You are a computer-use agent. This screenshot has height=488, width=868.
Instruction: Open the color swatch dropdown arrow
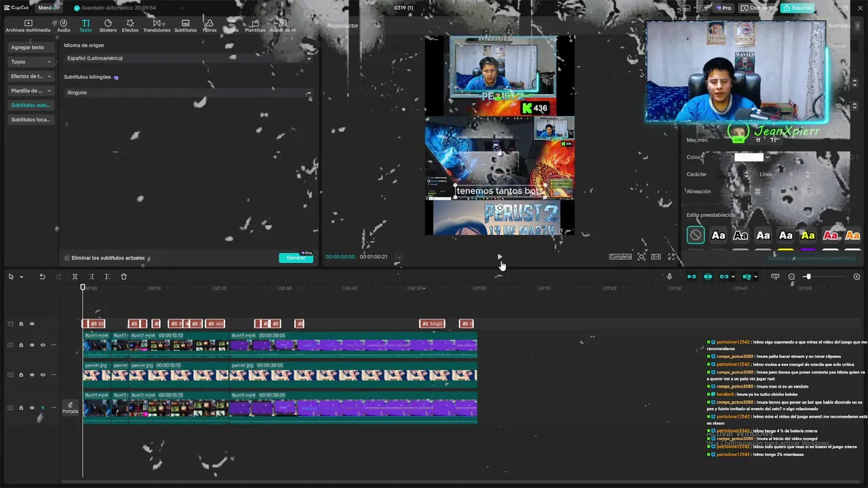coord(768,157)
